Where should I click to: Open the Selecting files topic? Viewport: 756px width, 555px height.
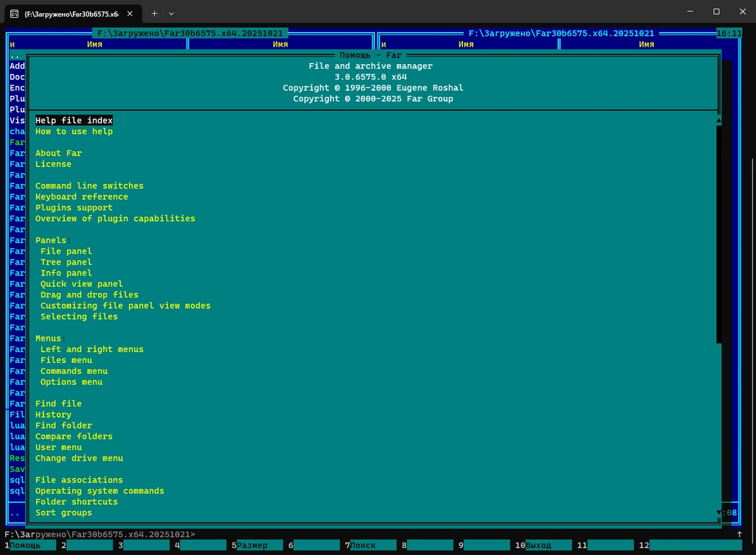pyautogui.click(x=79, y=316)
